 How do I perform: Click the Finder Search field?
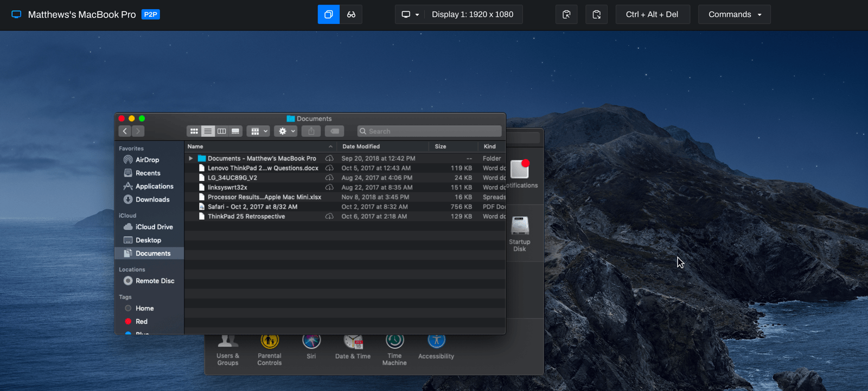coord(429,131)
